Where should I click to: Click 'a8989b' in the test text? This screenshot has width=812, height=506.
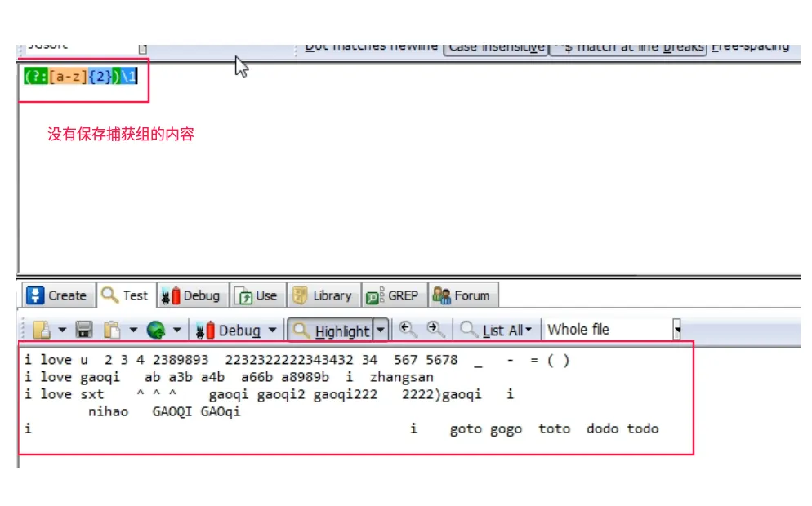305,377
